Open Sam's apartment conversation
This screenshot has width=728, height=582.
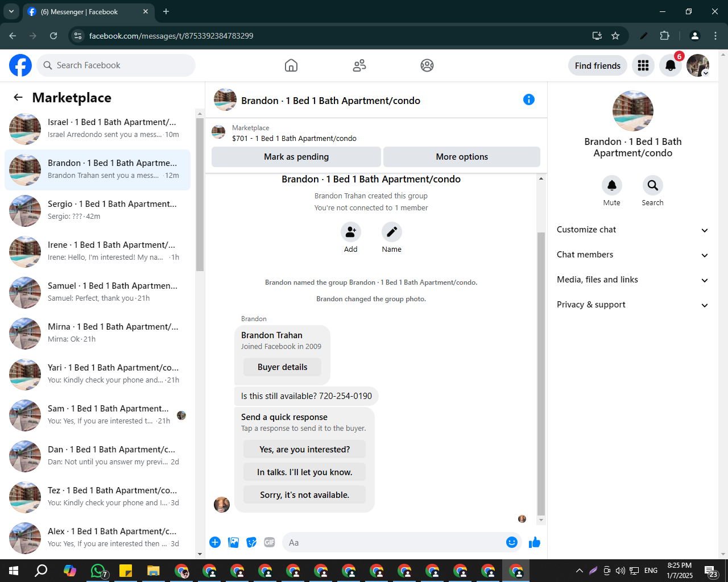[98, 415]
